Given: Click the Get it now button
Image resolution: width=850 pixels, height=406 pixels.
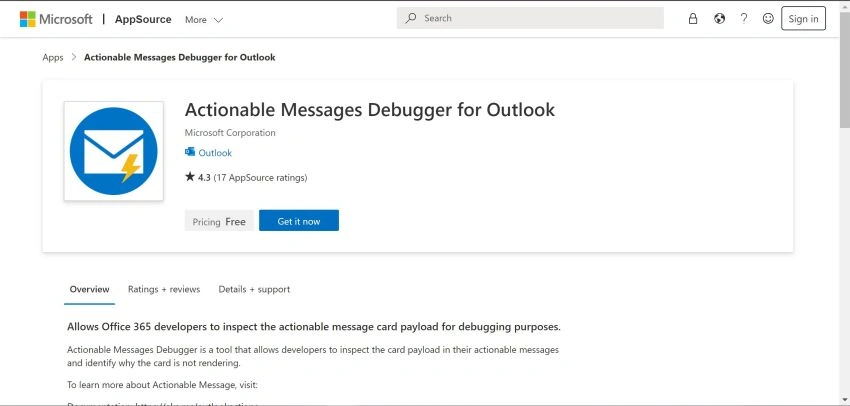Looking at the screenshot, I should 299,221.
